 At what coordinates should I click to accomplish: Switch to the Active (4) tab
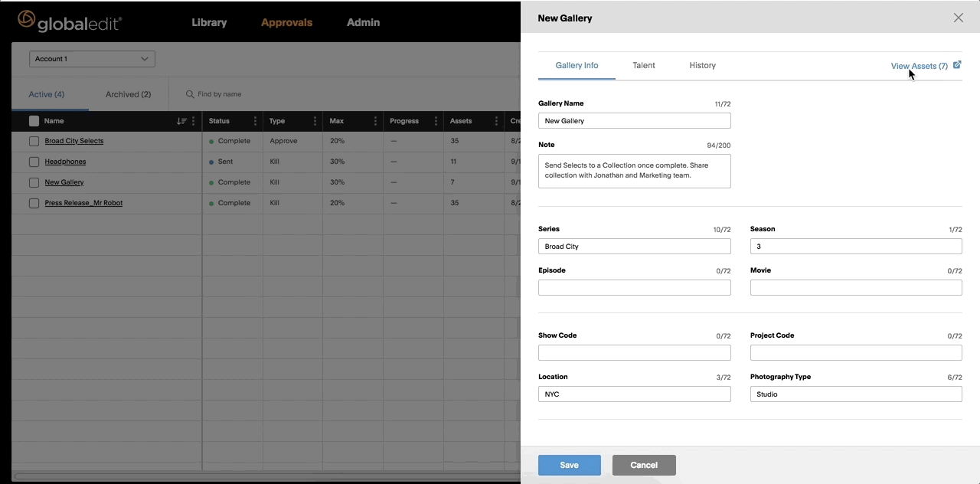47,94
